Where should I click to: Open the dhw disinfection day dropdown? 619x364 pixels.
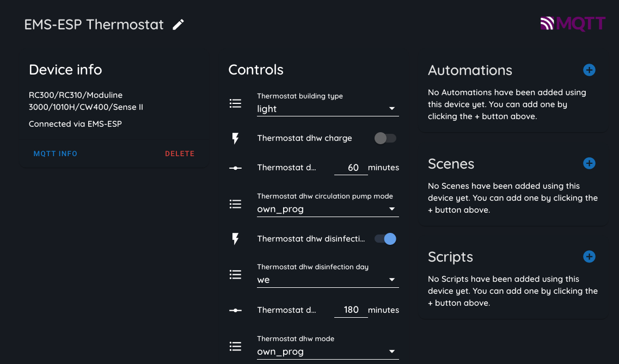pyautogui.click(x=328, y=280)
